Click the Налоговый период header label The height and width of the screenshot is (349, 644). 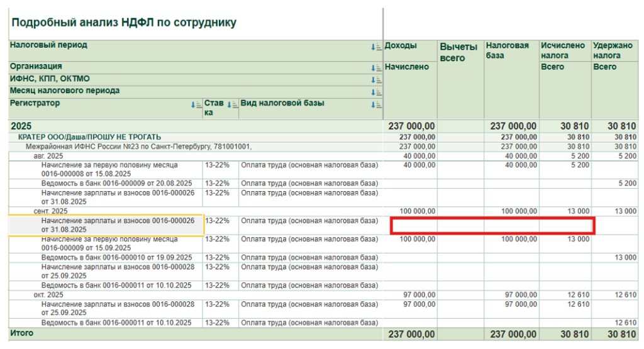pos(48,45)
